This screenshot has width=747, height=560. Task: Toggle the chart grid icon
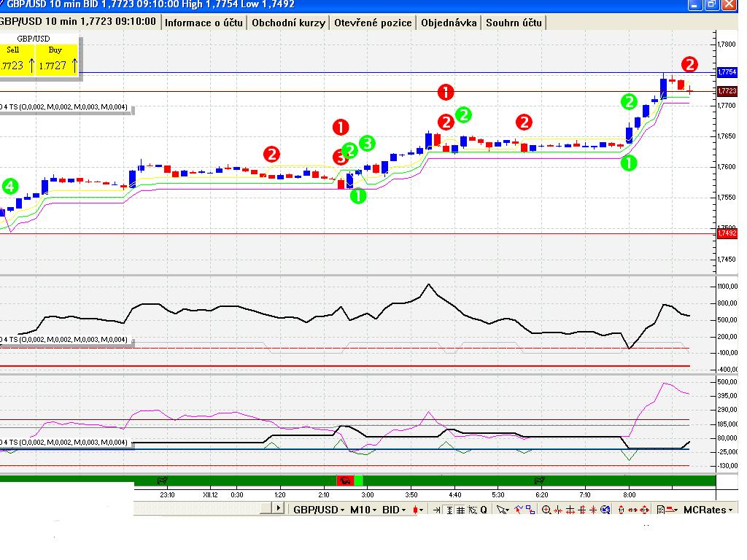click(461, 510)
